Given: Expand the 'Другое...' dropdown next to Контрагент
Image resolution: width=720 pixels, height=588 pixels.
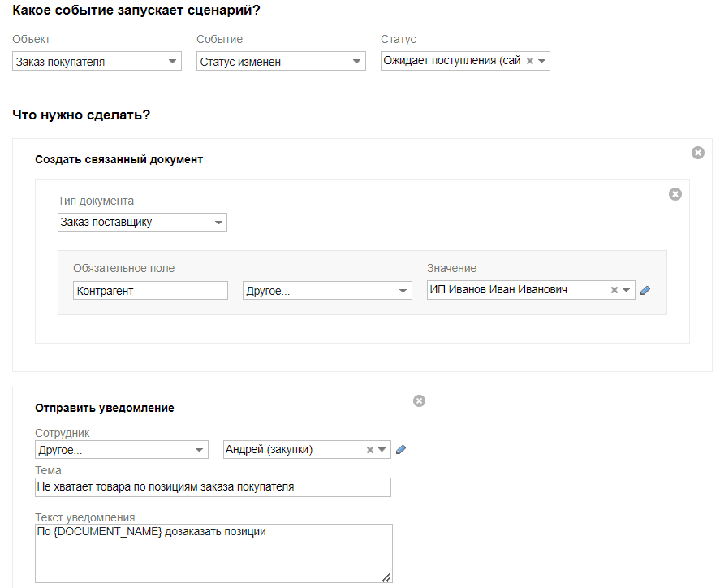Looking at the screenshot, I should tap(403, 291).
